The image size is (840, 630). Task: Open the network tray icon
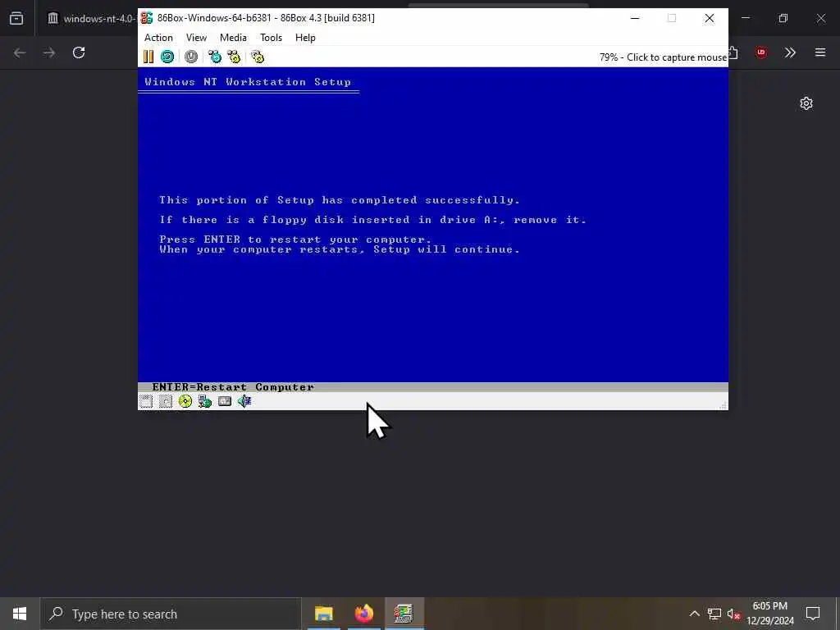[x=714, y=614]
